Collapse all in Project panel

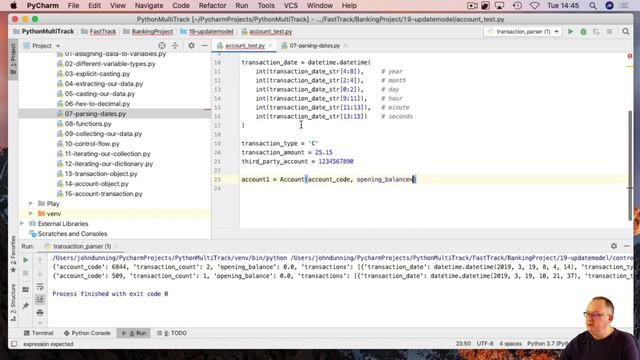[x=175, y=46]
